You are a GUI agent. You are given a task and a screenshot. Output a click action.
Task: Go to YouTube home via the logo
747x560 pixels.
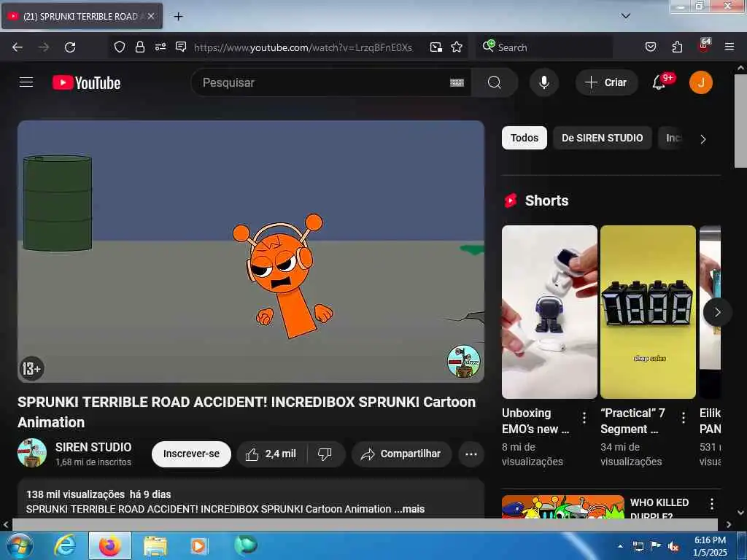click(86, 82)
